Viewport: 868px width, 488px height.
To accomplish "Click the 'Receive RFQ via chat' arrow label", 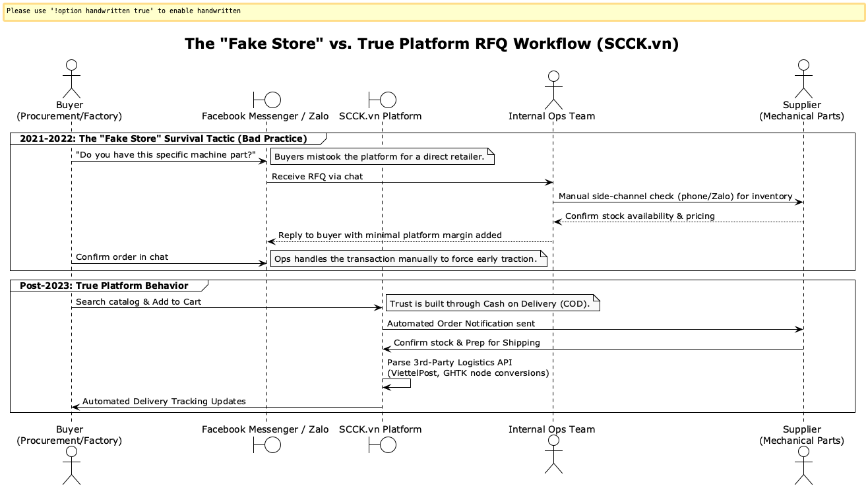I will [317, 176].
